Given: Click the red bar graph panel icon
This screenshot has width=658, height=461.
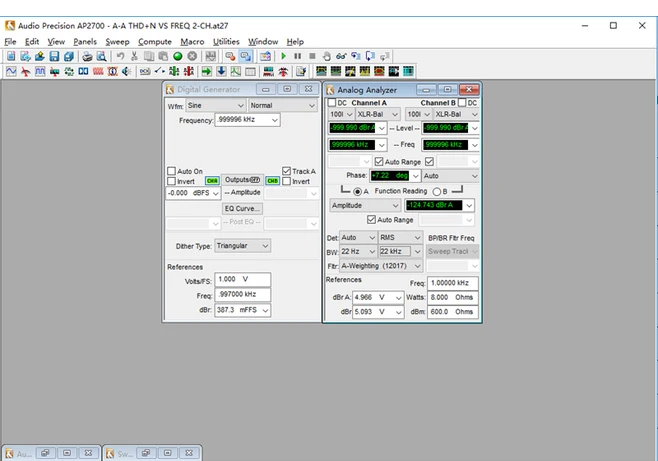Looking at the screenshot, I should (x=188, y=71).
